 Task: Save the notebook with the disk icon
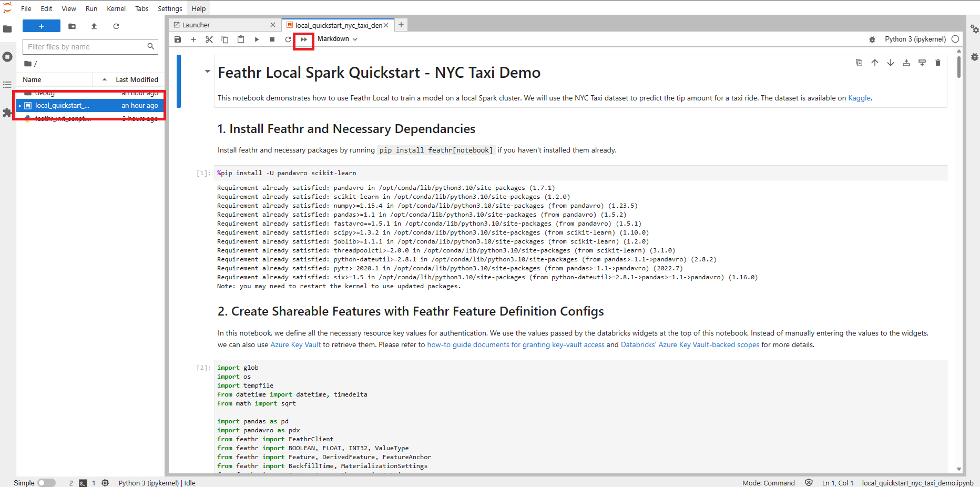click(x=178, y=39)
